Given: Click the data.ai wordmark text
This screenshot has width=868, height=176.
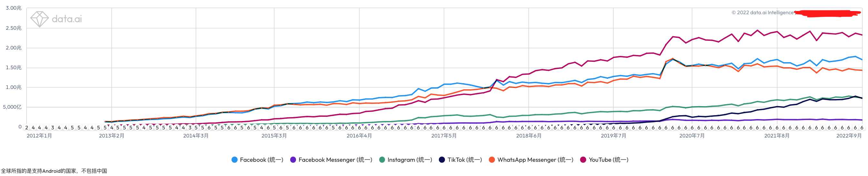Looking at the screenshot, I should [x=67, y=19].
